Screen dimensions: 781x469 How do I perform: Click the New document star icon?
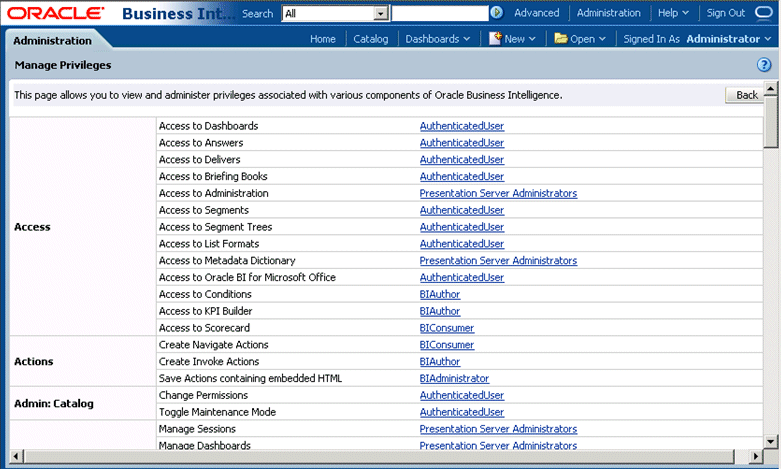495,38
